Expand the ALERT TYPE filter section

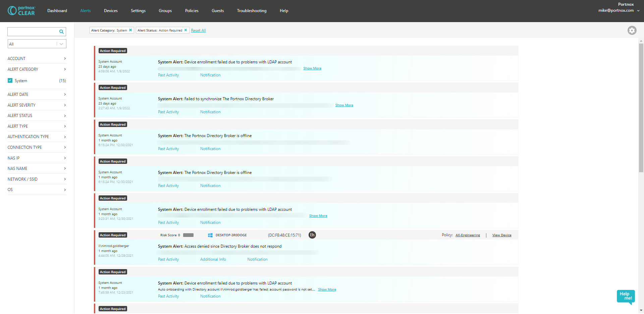[x=37, y=126]
